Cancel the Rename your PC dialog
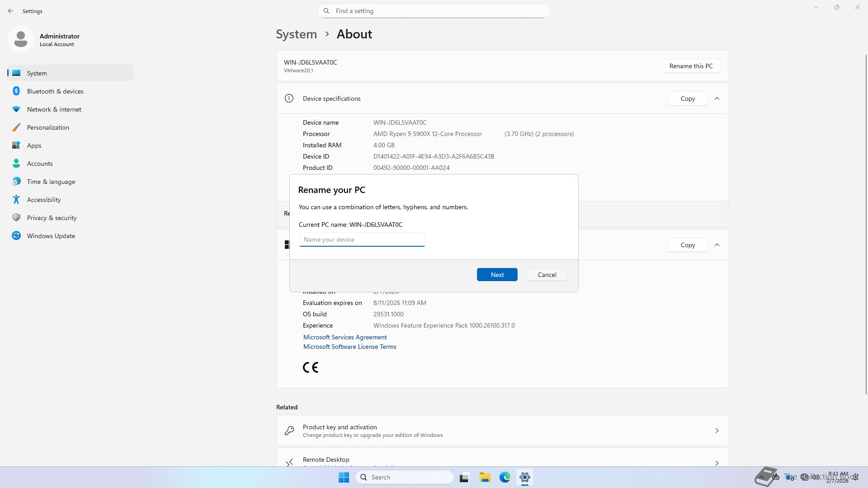This screenshot has width=868, height=488. coord(547,275)
